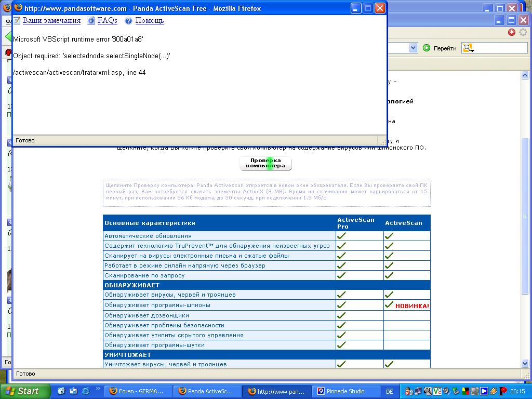Click the 'Обнаруживает утилиты скрытого управления' row
This screenshot has width=532, height=399.
[x=174, y=335]
